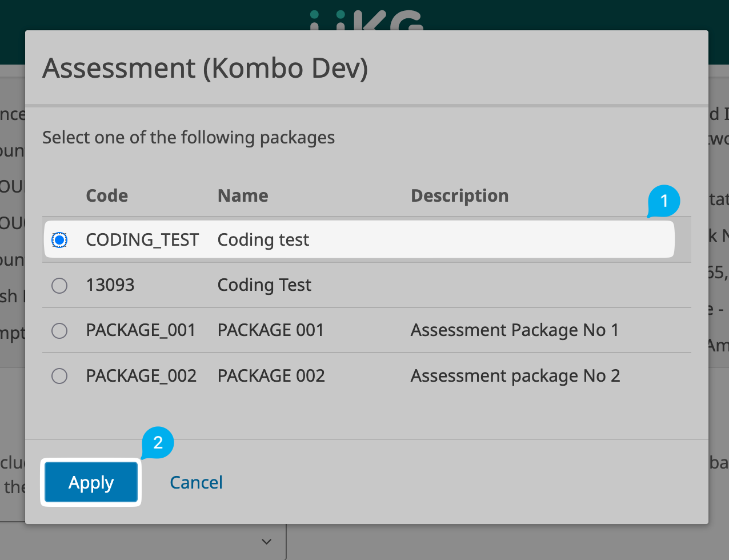
Task: Choose the radio button for package 13093
Action: [59, 285]
